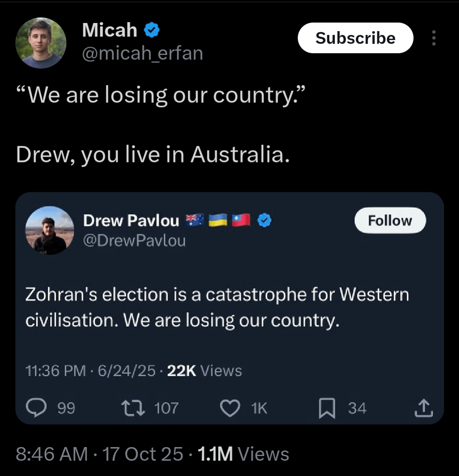
Task: Bookmark the quoted tweet
Action: (x=326, y=408)
